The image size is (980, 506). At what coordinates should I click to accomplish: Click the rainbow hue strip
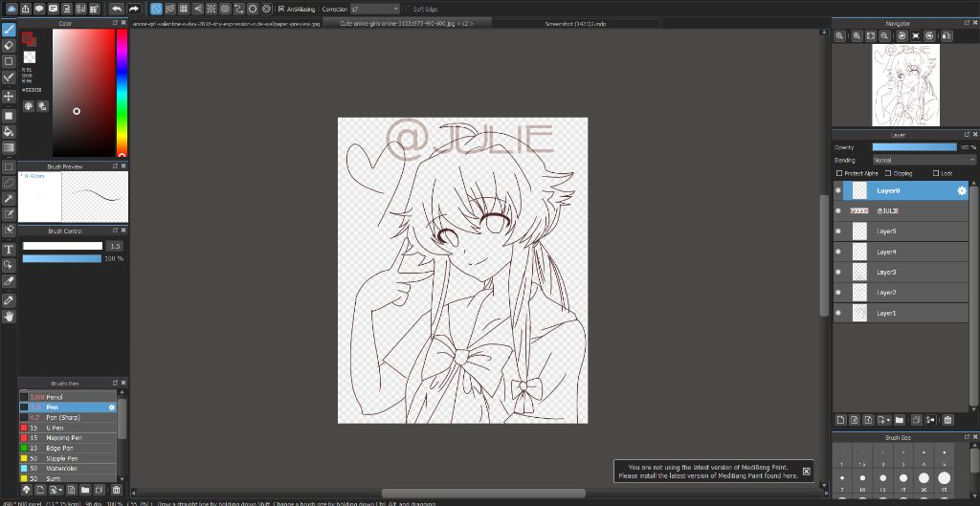[x=122, y=93]
